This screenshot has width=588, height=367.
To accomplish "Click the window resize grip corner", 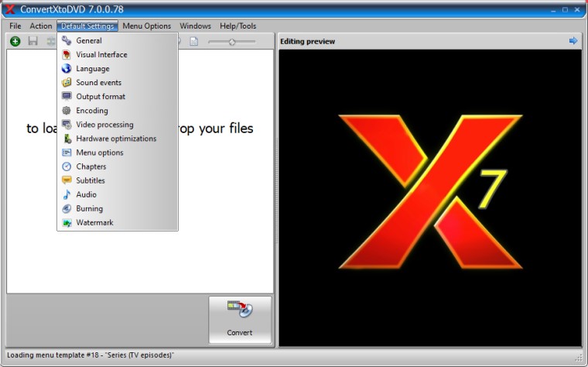I will tap(579, 357).
